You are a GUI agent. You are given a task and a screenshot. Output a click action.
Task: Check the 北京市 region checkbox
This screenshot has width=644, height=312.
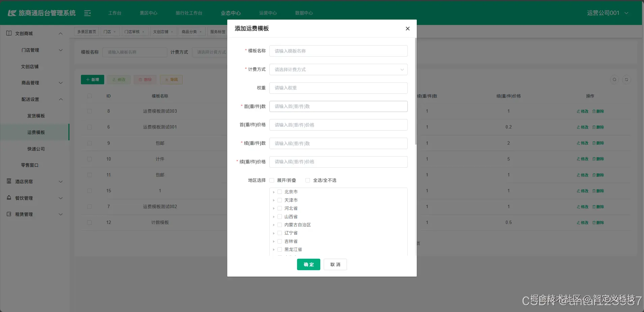(x=280, y=192)
